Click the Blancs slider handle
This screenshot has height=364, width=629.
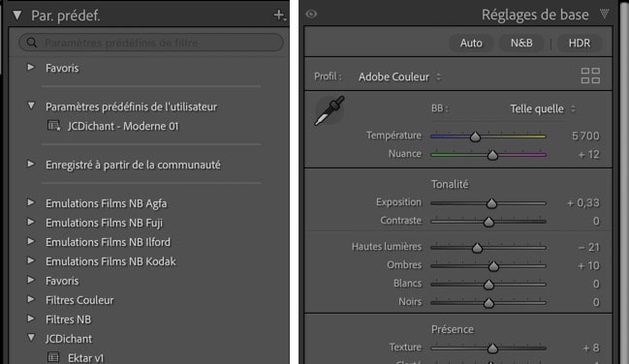pyautogui.click(x=488, y=285)
